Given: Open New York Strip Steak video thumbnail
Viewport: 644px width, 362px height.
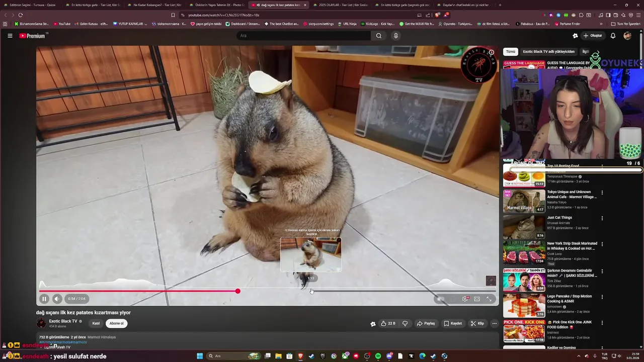Looking at the screenshot, I should point(524,252).
